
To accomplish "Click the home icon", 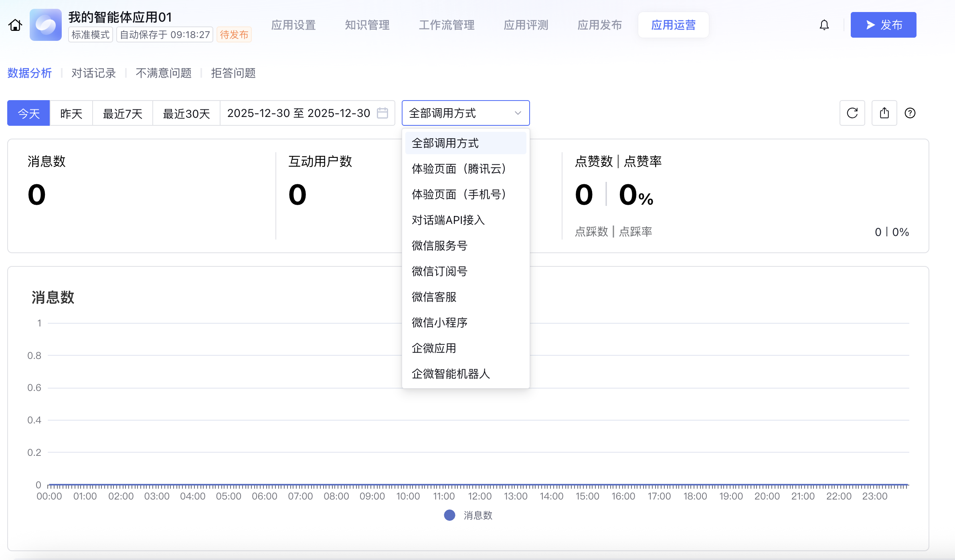I will coord(15,25).
